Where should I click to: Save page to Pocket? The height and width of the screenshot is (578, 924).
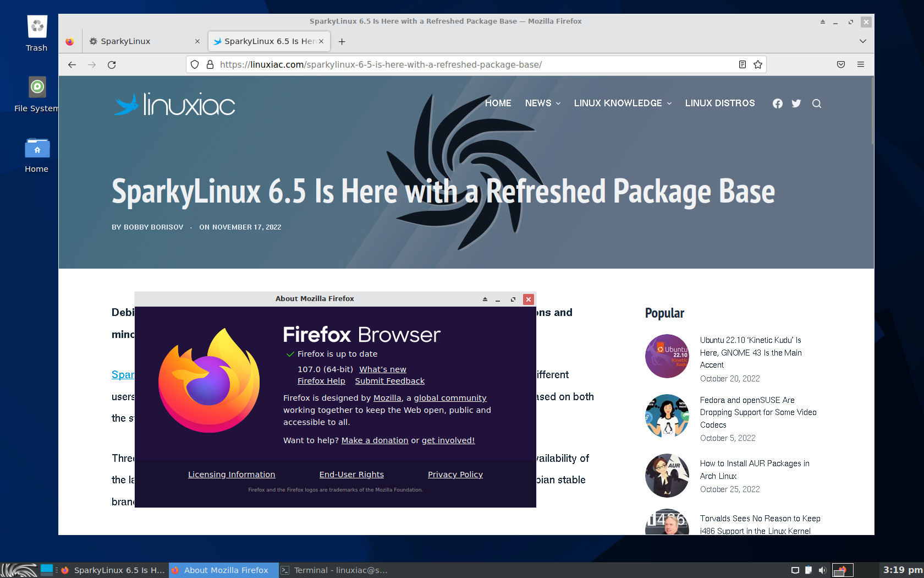pos(841,65)
